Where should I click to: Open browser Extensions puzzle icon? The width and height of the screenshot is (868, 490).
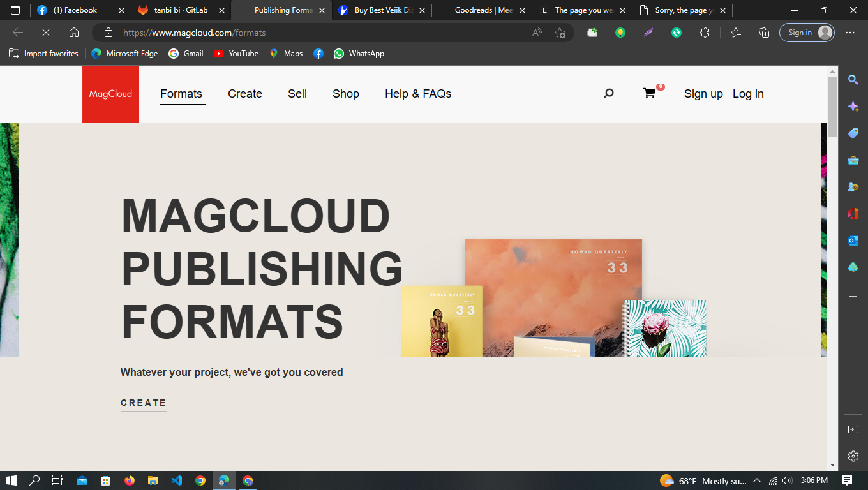tap(705, 33)
